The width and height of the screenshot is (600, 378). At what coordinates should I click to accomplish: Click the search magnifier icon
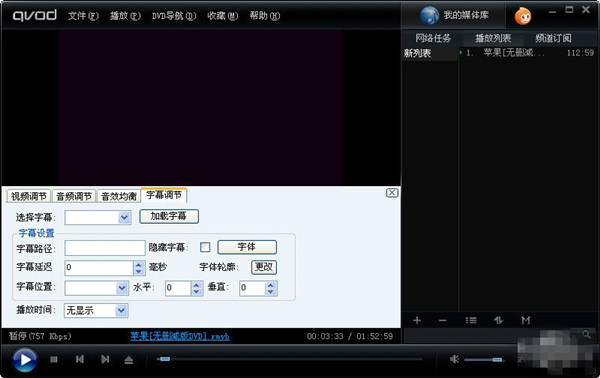pos(586,335)
